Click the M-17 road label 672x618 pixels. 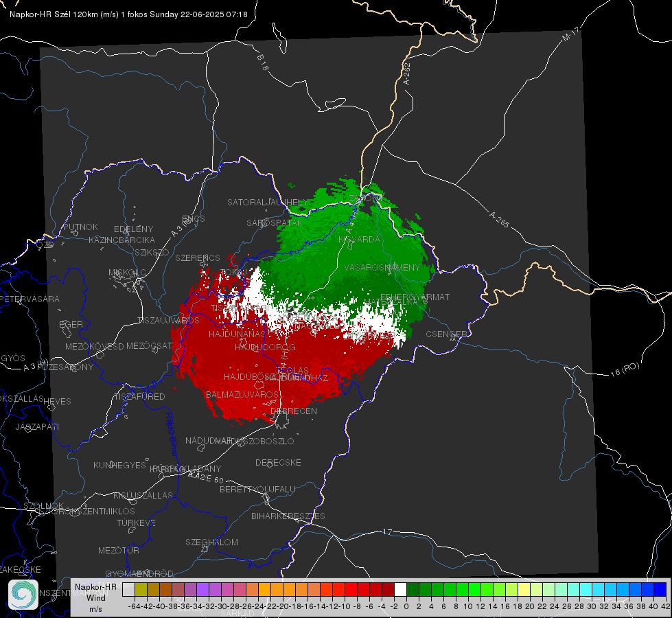tap(570, 34)
